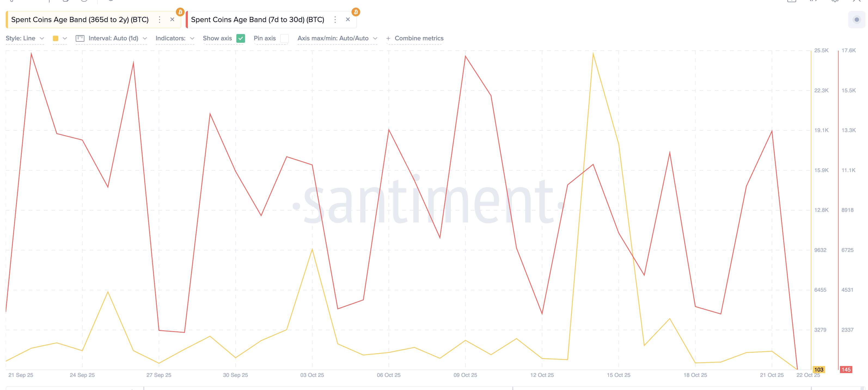Select Spent Coins Age Band (7d to 30d) tab
Viewport: 868px width, 390px height.
tap(258, 20)
